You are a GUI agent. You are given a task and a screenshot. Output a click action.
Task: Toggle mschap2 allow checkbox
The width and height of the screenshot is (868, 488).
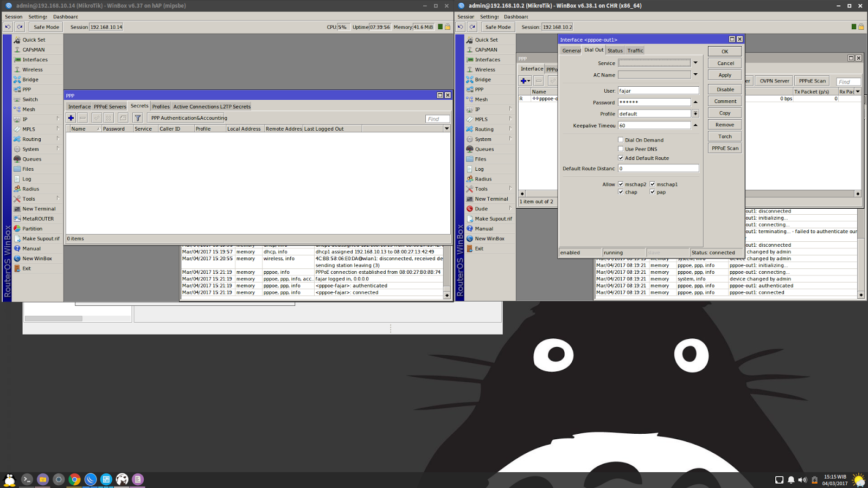point(621,184)
